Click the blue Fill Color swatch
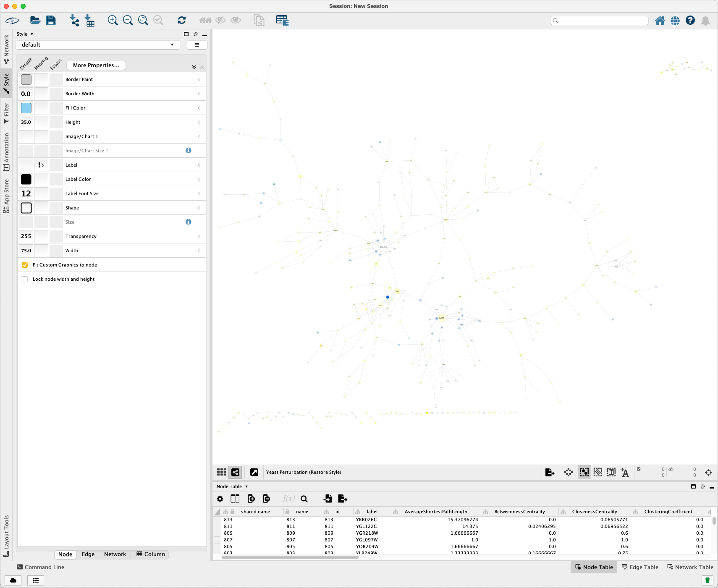This screenshot has width=718, height=588. pos(26,108)
